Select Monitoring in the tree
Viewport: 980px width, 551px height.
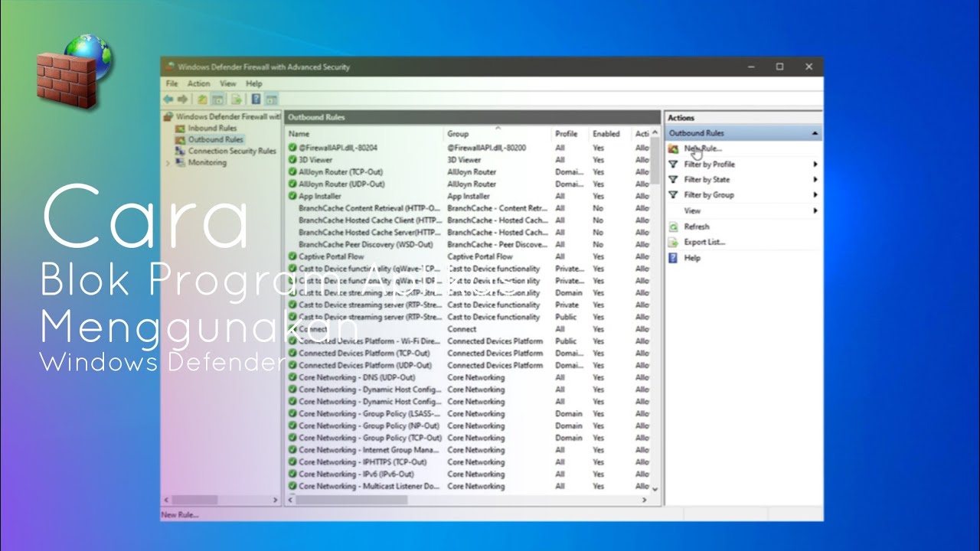[x=207, y=162]
